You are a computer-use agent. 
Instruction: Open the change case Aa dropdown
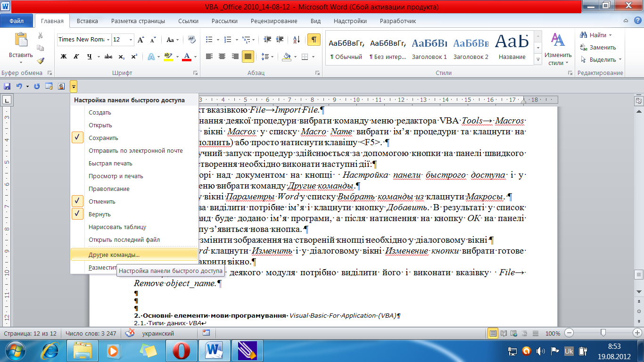point(172,40)
